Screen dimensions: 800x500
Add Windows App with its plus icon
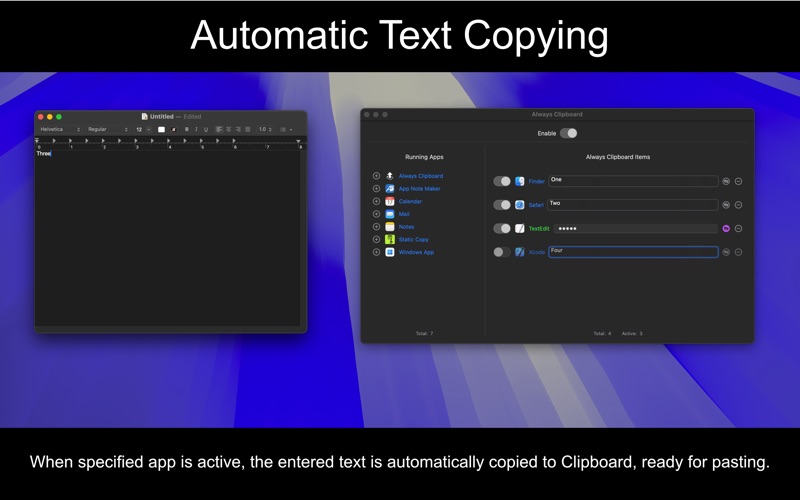(377, 252)
